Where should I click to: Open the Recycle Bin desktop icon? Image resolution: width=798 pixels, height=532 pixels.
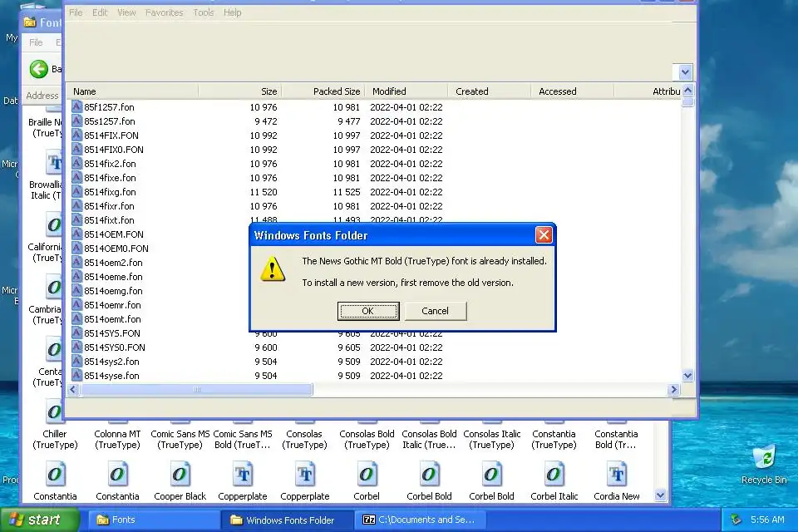point(763,456)
